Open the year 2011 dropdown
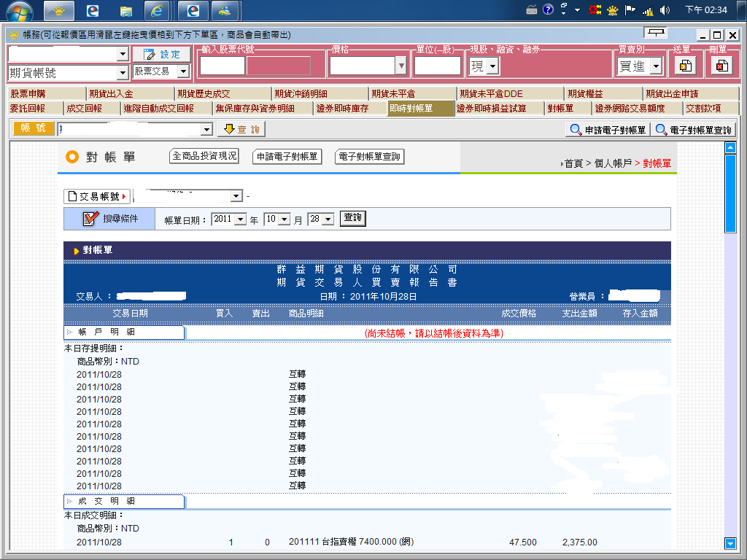 tap(241, 219)
